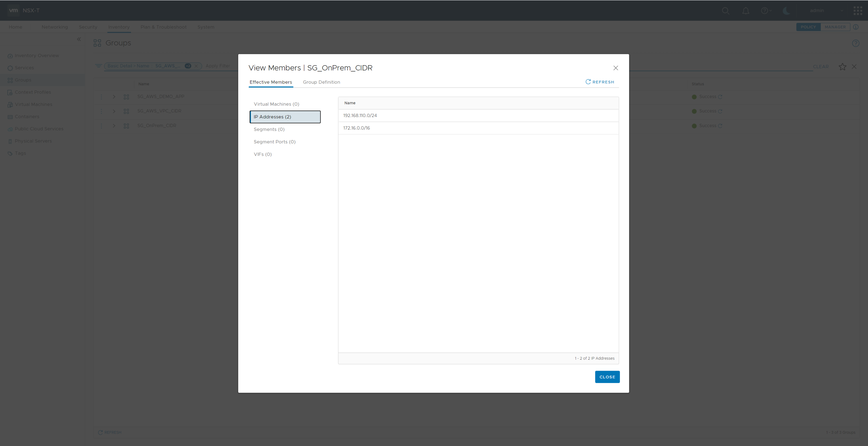Viewport: 868px width, 446px height.
Task: Switch to MANAGER mode
Action: pos(835,27)
